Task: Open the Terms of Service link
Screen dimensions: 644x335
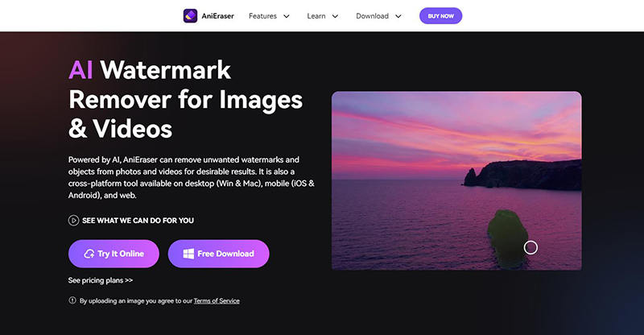Action: pos(216,301)
